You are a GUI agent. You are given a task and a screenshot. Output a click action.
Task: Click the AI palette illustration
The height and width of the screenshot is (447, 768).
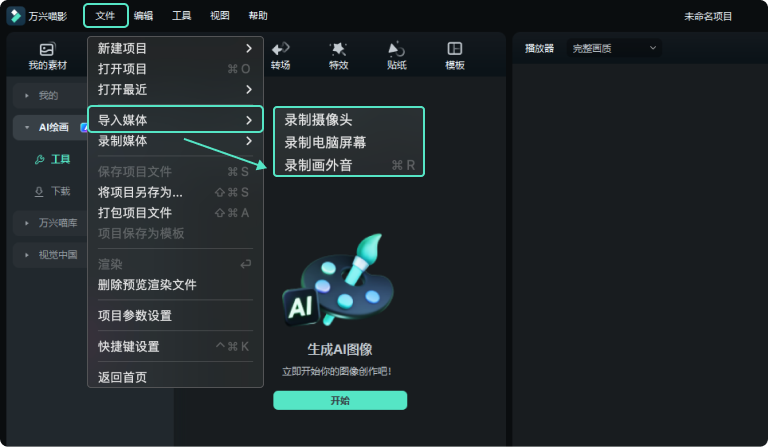pyautogui.click(x=339, y=280)
